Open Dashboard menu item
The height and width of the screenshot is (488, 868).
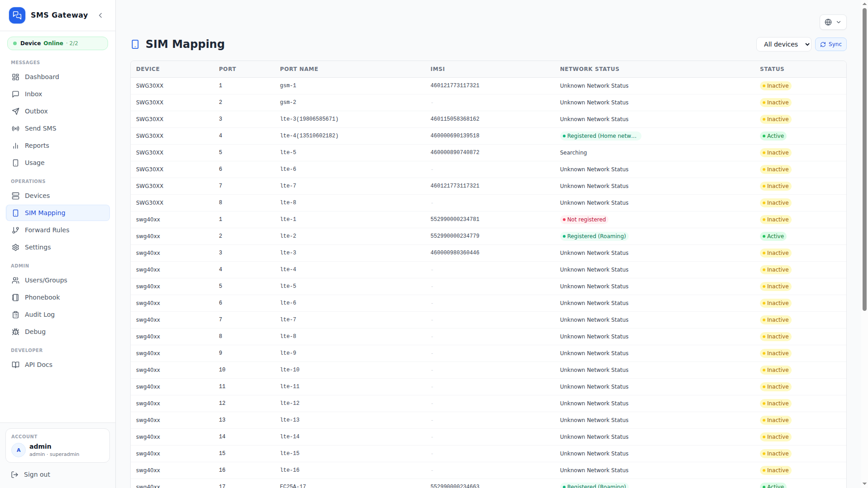[58, 77]
